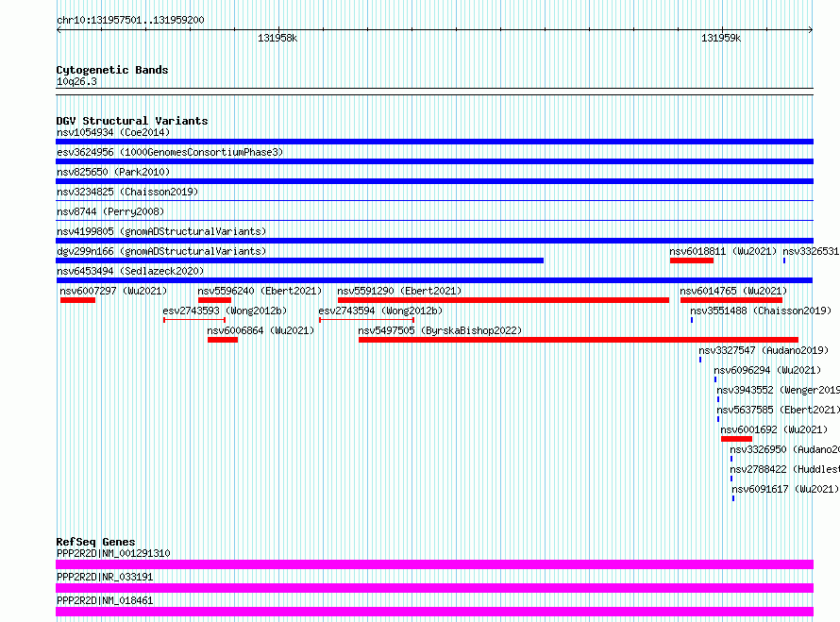The image size is (840, 622).
Task: Click the long nsv5497505 ByrskaBishop2022 bar
Action: [578, 340]
